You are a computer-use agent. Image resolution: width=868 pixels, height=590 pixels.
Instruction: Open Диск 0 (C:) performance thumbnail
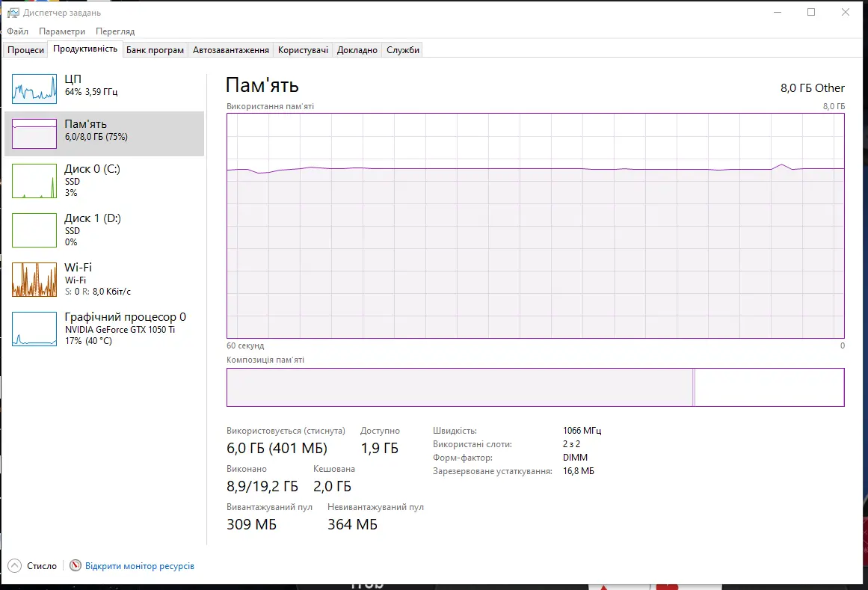(34, 182)
